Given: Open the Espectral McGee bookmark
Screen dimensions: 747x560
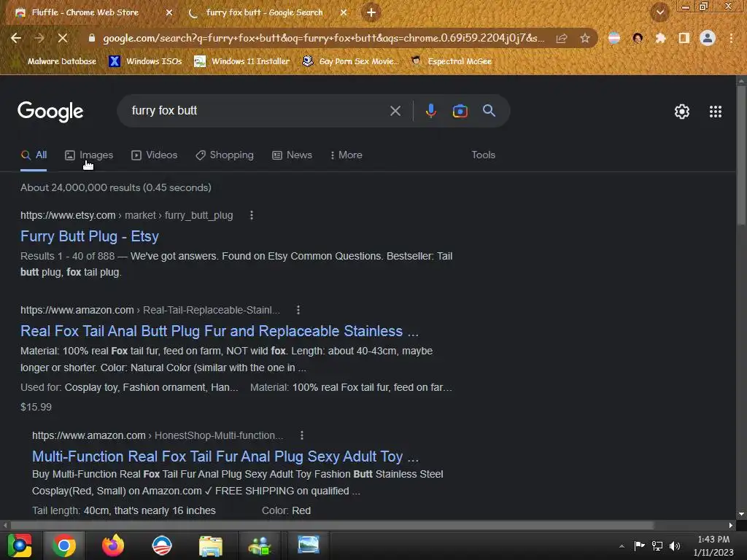Looking at the screenshot, I should coord(452,61).
